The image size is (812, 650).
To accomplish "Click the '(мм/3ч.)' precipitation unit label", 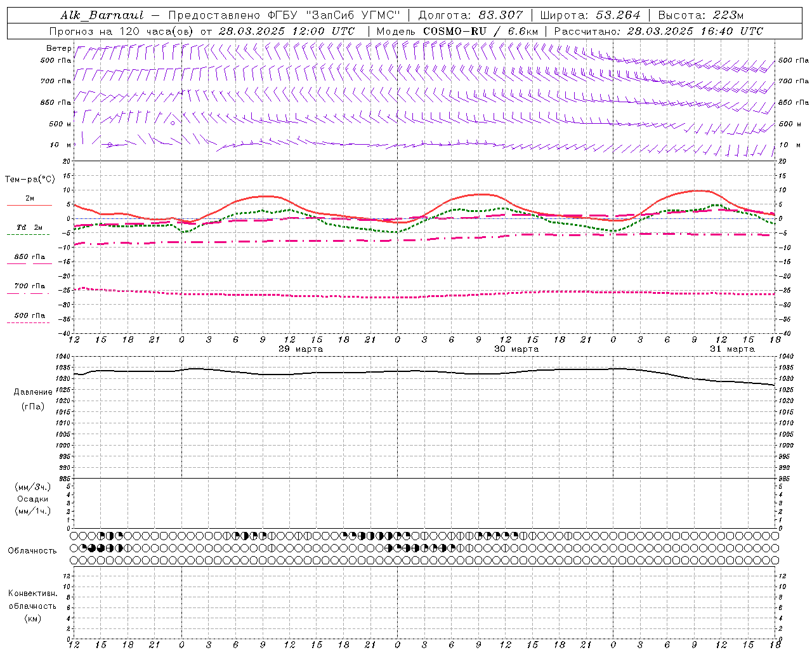I will point(33,487).
